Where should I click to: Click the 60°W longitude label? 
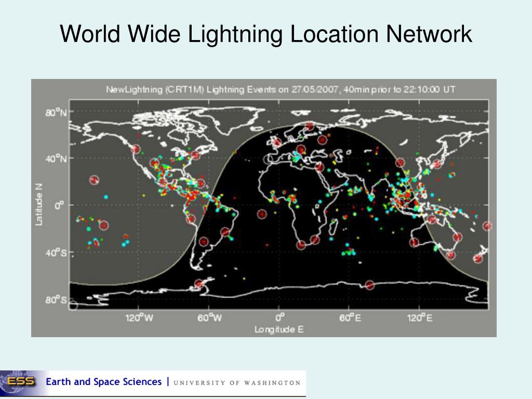[210, 318]
